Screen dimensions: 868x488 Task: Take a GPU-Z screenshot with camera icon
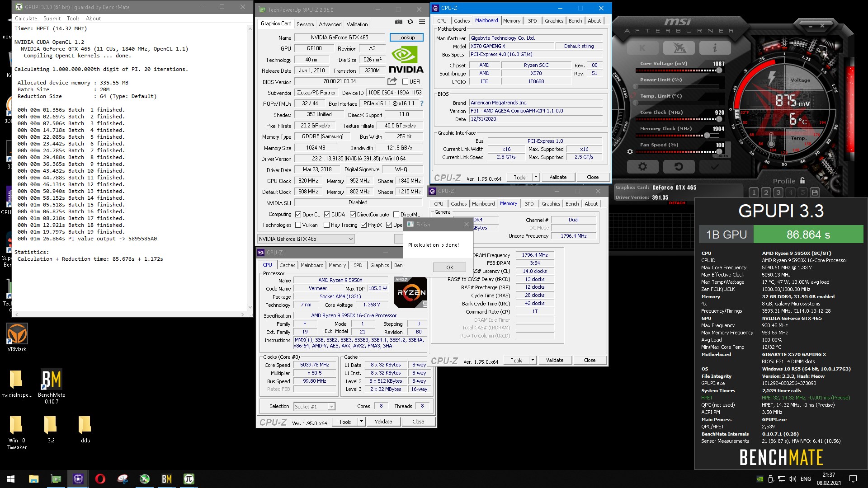(x=398, y=22)
